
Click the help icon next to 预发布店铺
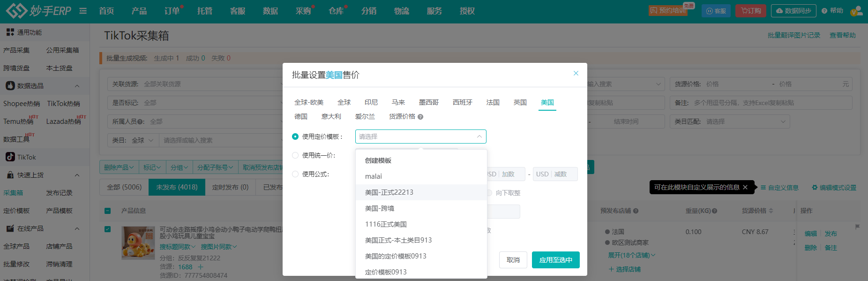tap(636, 211)
